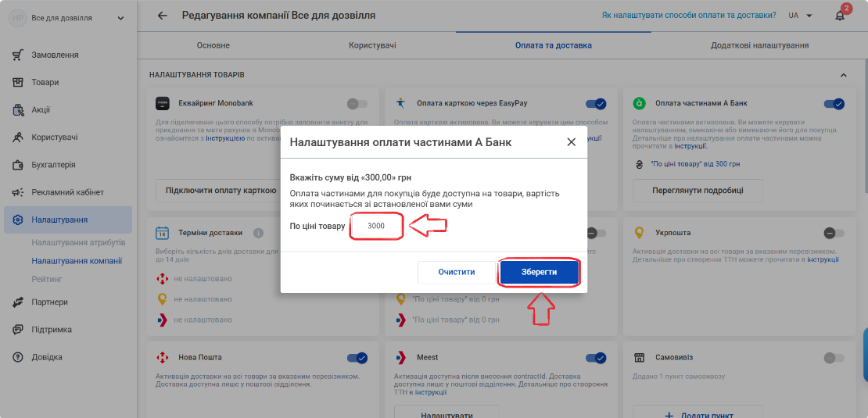868x418 pixels.
Task: Click the Підтримка chat icon
Action: (x=18, y=330)
